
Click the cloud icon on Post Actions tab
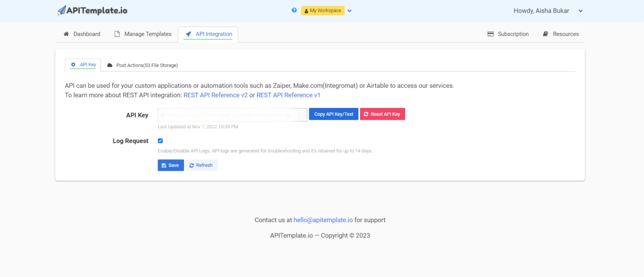pos(110,65)
